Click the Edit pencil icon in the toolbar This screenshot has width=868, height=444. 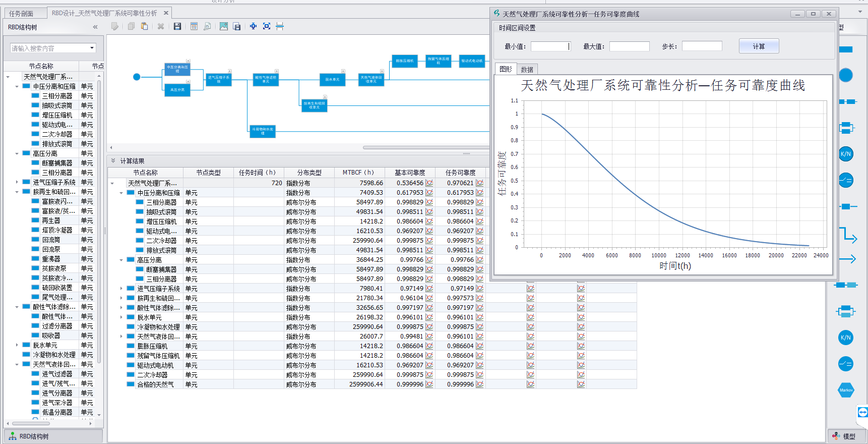115,26
